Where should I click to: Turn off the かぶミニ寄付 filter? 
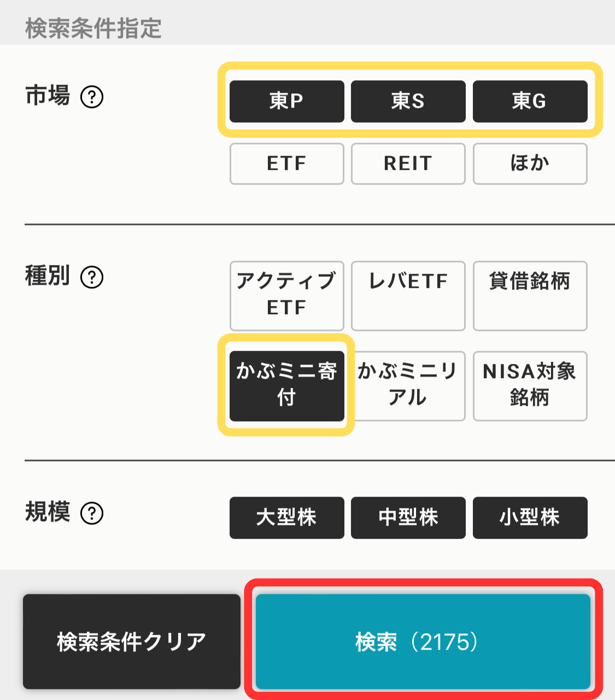point(286,386)
